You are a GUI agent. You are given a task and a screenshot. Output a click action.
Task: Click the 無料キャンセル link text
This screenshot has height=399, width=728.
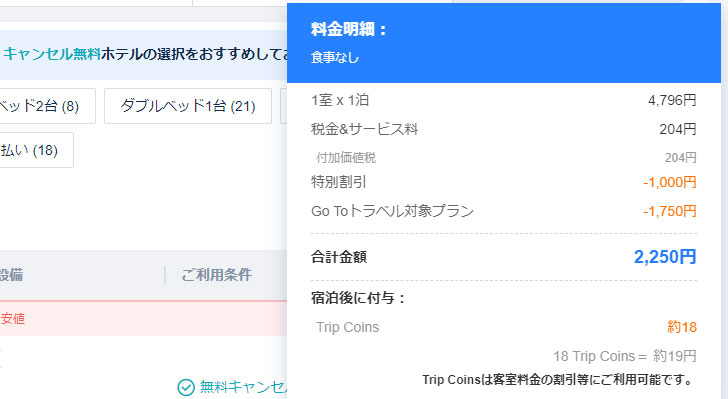[x=244, y=387]
